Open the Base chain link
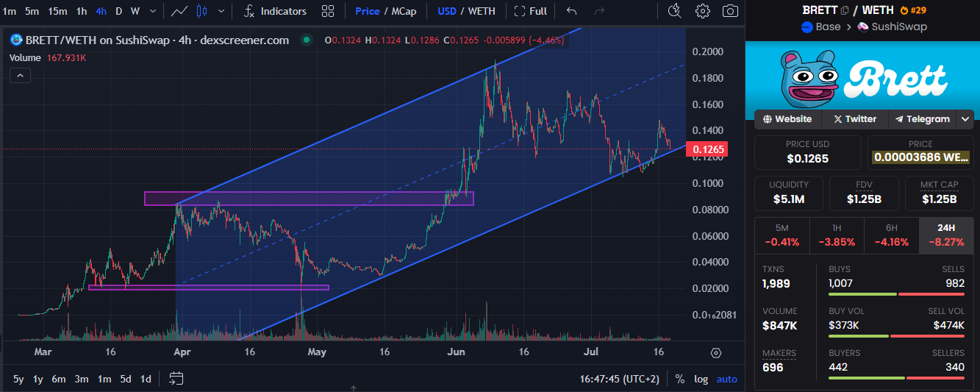Image resolution: width=980 pixels, height=392 pixels. (820, 27)
